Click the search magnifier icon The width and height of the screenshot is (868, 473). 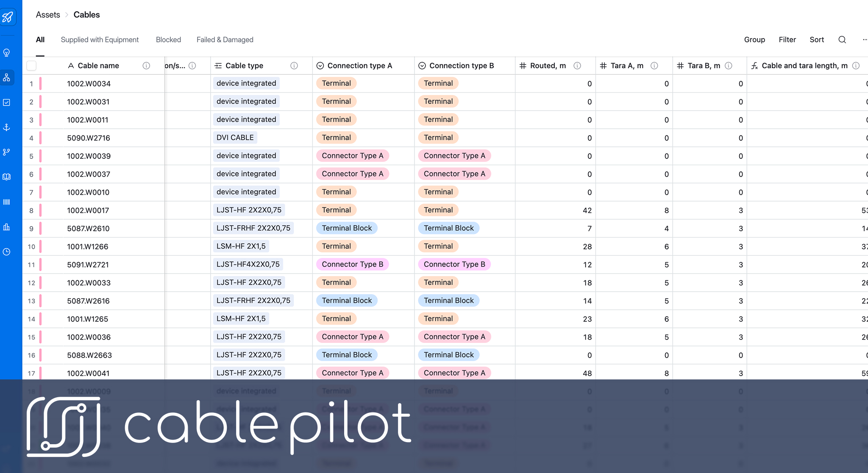(x=842, y=40)
